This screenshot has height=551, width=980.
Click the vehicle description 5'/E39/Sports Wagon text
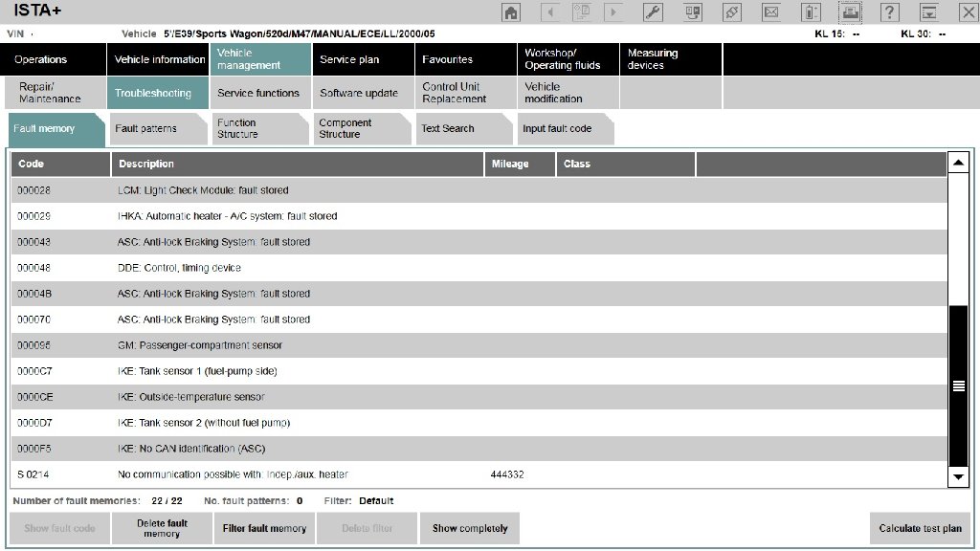(x=300, y=33)
